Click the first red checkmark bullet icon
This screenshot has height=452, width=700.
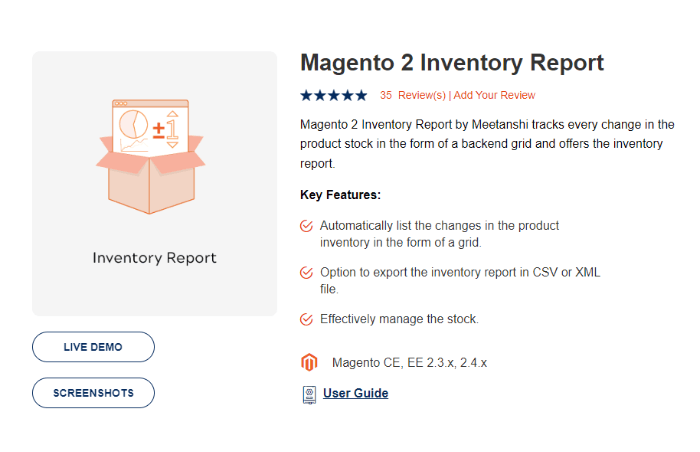[307, 227]
